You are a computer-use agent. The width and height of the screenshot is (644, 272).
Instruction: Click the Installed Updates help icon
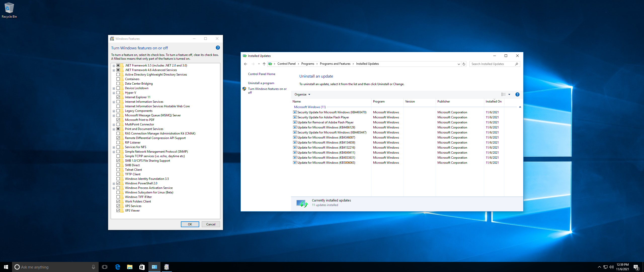click(517, 94)
